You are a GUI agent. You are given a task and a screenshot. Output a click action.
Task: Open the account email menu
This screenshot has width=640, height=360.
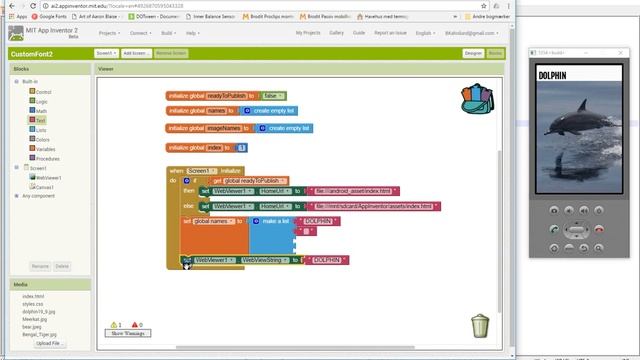click(x=472, y=33)
